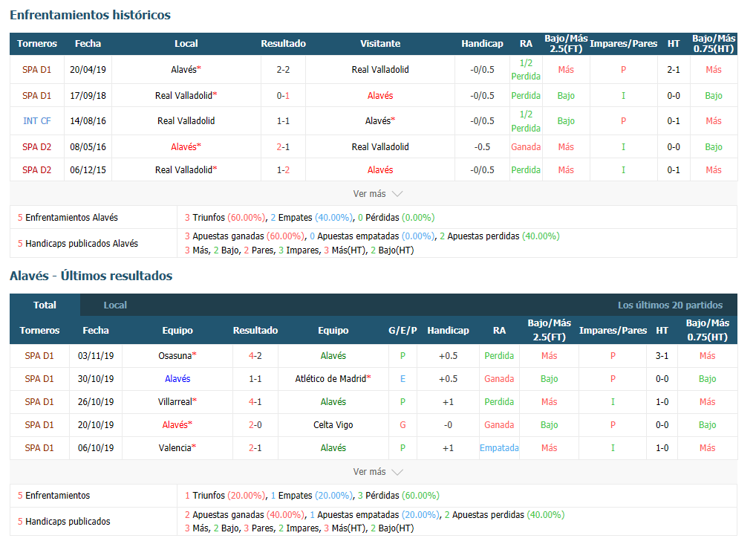
Task: Open the Celta Vigo team link
Action: (x=333, y=425)
